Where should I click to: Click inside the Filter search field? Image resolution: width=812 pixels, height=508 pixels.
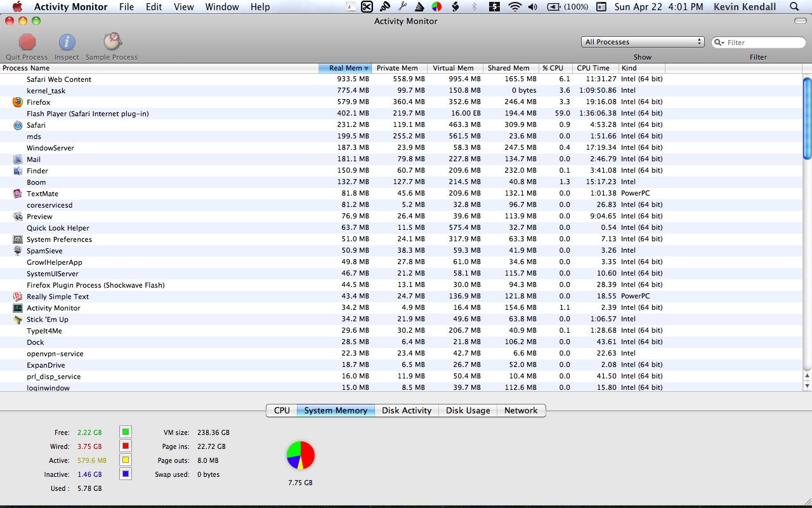pos(758,43)
